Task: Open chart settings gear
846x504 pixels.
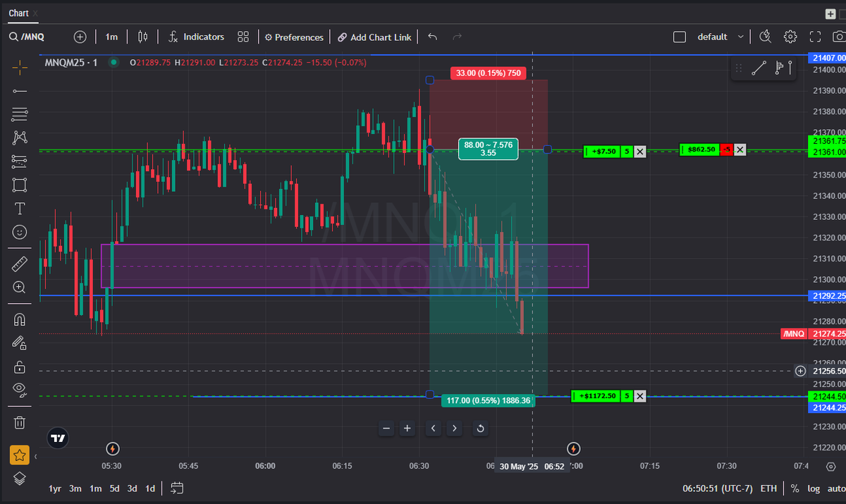Action: (x=790, y=37)
